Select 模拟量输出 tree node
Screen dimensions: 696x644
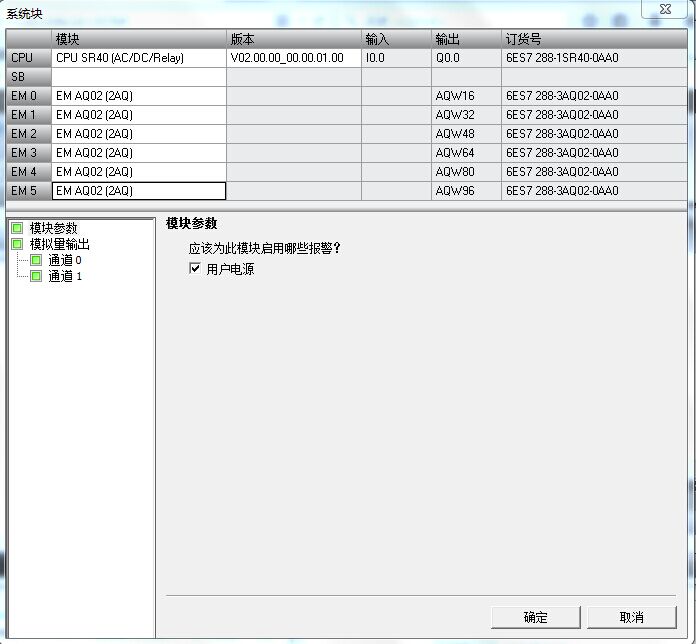tap(59, 244)
